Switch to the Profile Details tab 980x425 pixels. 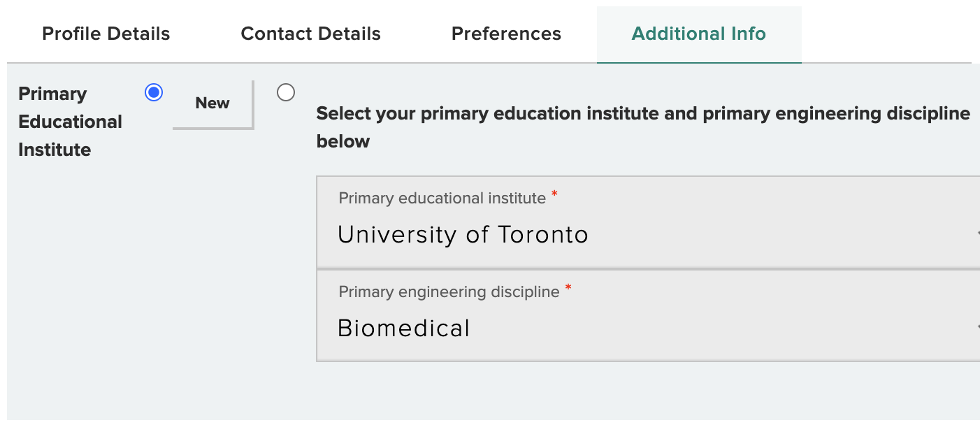pyautogui.click(x=106, y=34)
